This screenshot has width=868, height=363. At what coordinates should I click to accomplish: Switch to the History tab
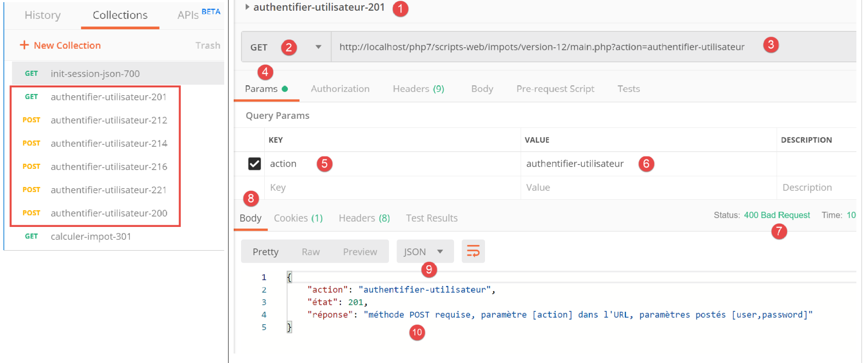tap(43, 15)
